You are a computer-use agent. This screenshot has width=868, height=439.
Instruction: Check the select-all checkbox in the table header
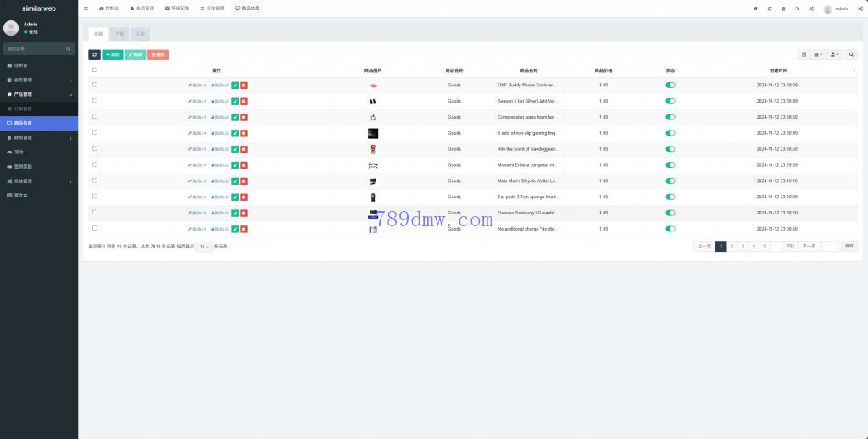coord(95,70)
